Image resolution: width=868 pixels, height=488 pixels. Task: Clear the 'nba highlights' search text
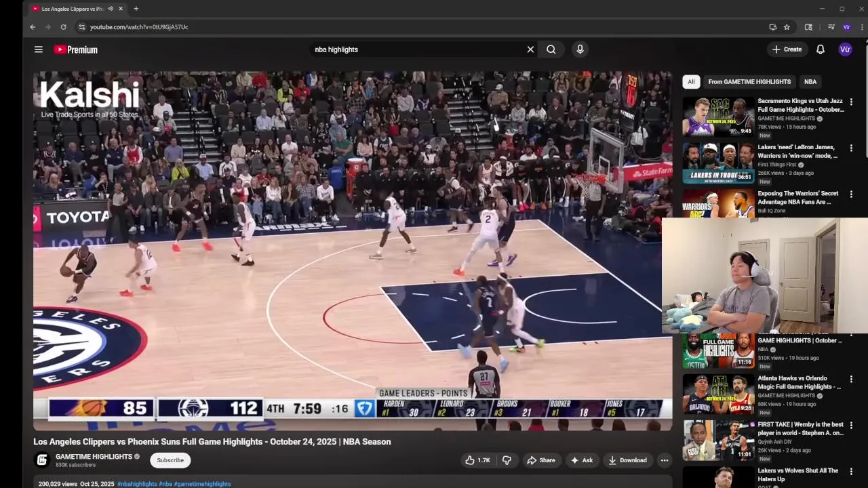click(x=530, y=49)
